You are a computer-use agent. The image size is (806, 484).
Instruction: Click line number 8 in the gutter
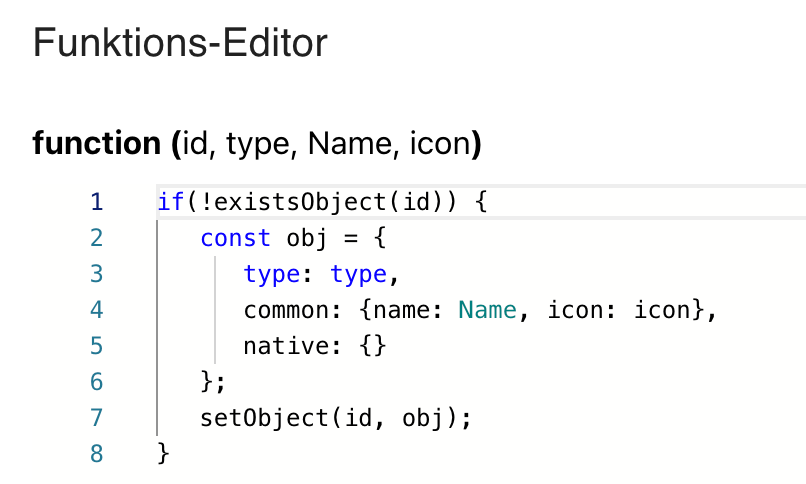point(97,454)
